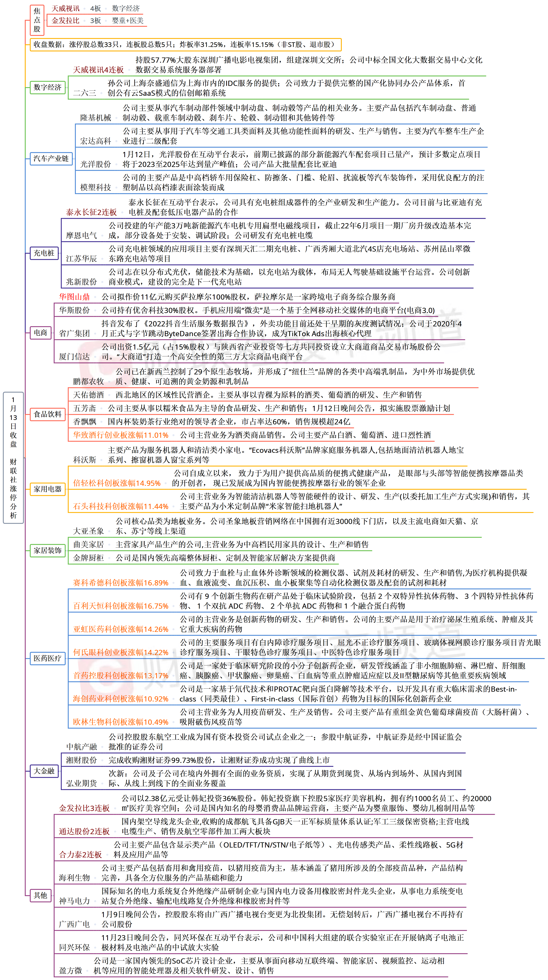The width and height of the screenshot is (548, 980).
Task: Click the 省广集团 stock label
Action: pyautogui.click(x=75, y=333)
